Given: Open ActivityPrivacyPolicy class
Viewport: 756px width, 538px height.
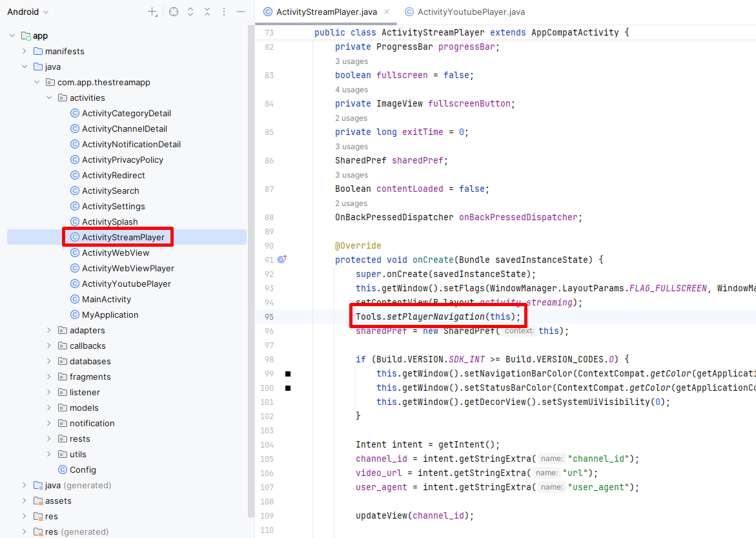Looking at the screenshot, I should 117,160.
